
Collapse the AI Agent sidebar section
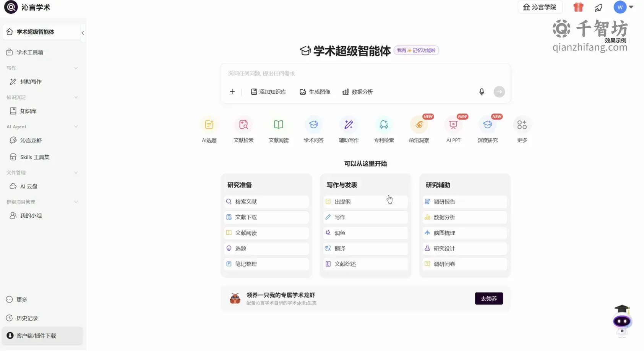pos(76,127)
